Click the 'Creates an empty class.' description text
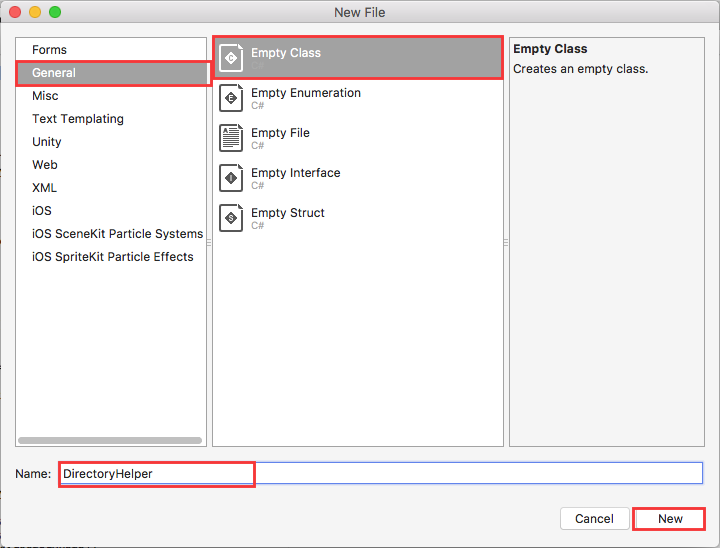The width and height of the screenshot is (720, 548). (580, 69)
